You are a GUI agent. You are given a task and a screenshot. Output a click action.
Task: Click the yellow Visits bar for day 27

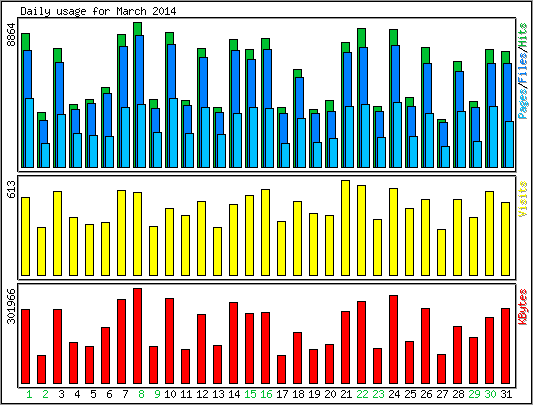[x=442, y=252]
